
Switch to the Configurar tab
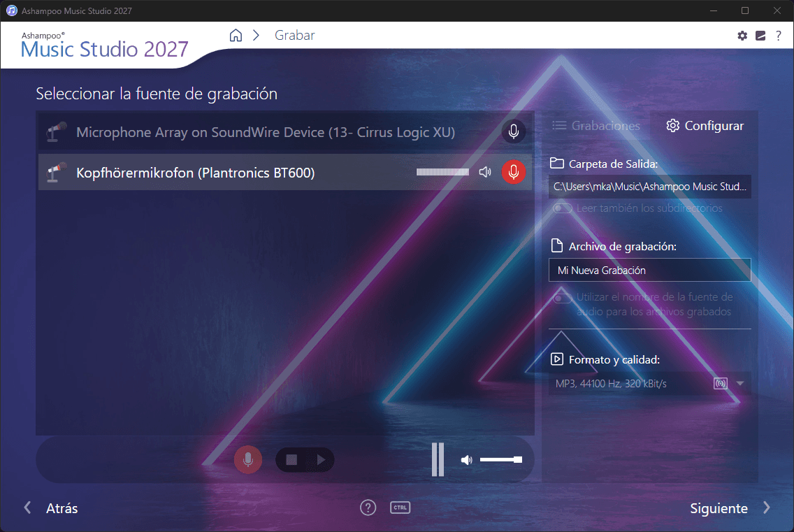tap(705, 126)
